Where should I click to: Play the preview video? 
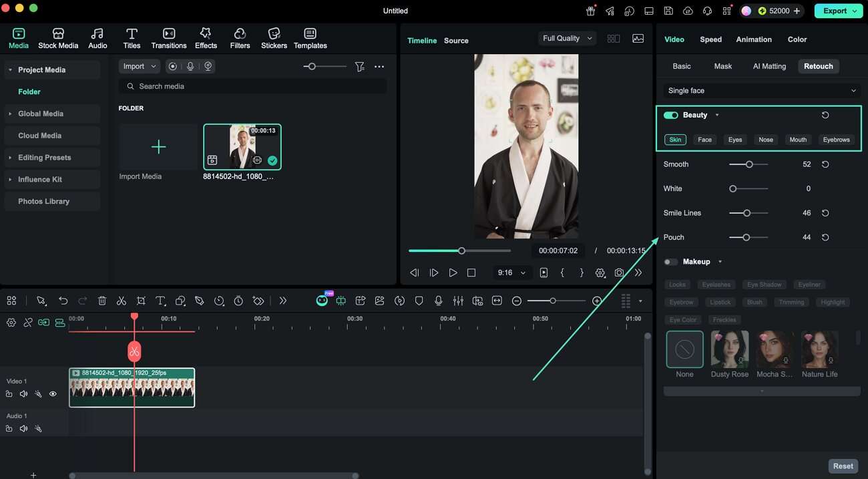pos(453,273)
